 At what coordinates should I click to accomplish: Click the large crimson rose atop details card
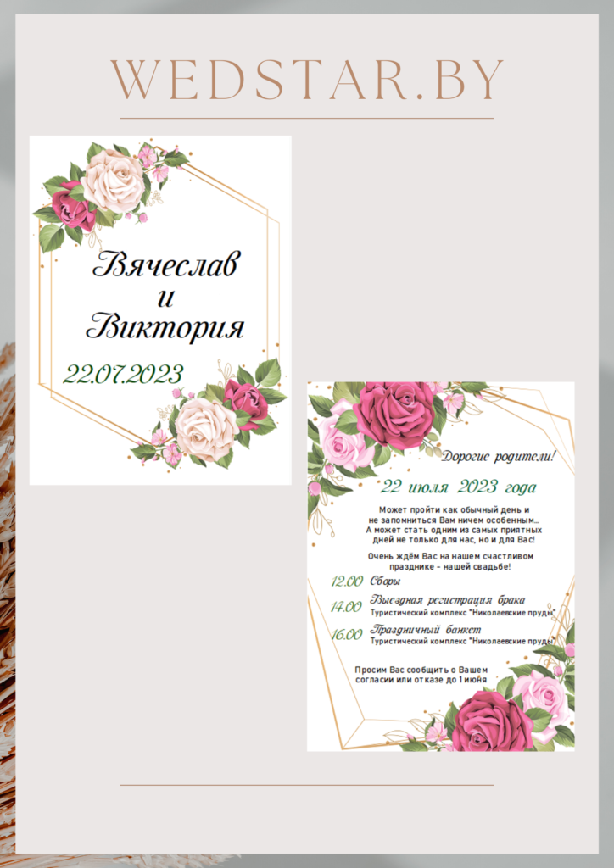394,413
